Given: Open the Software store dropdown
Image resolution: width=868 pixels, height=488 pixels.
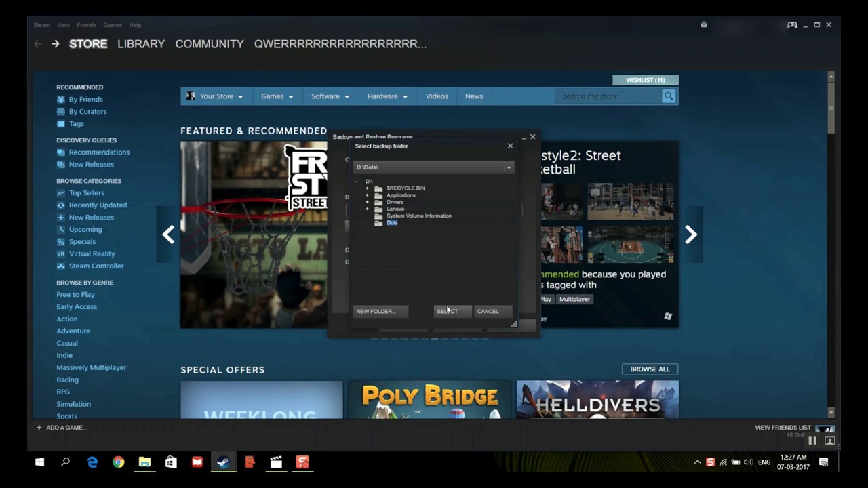Looking at the screenshot, I should 330,96.
